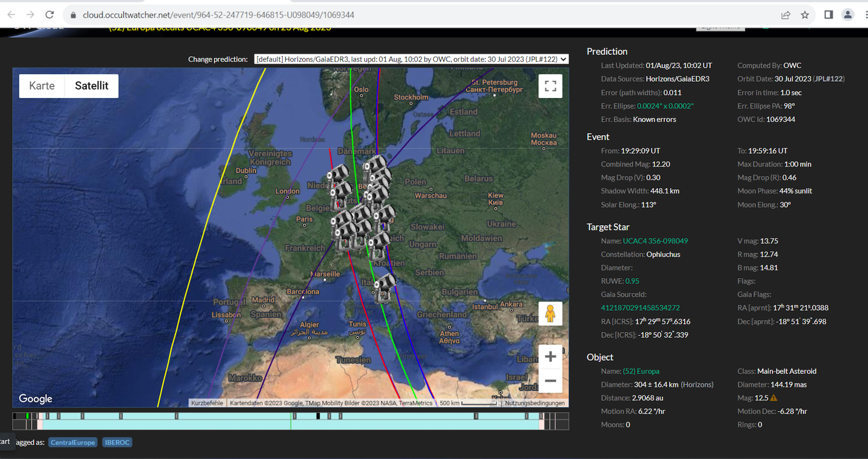Click the browser address bar URL
The width and height of the screenshot is (868, 459).
(x=218, y=15)
